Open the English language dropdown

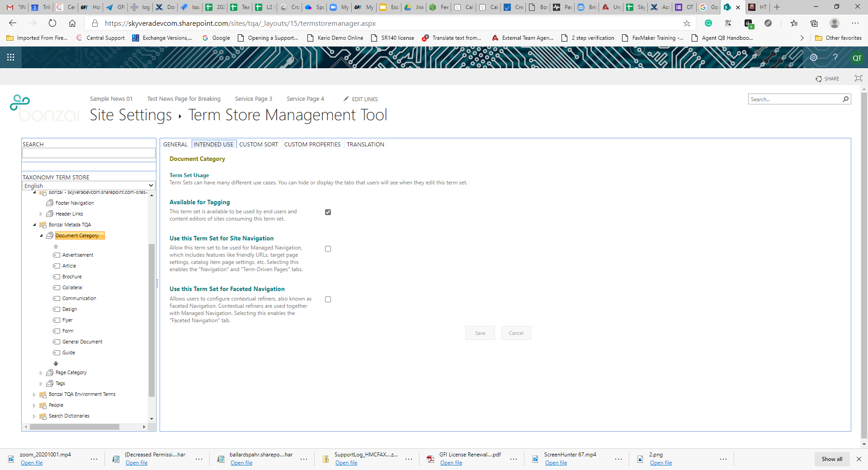89,186
